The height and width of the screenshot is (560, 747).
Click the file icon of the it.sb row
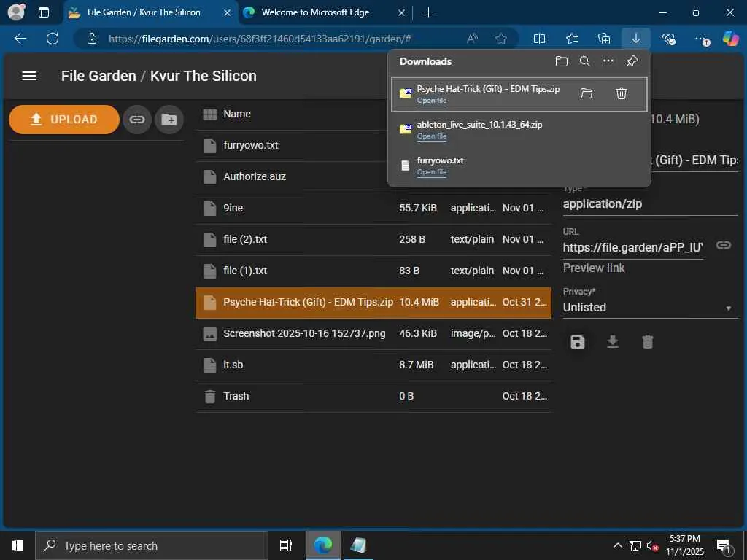pos(209,365)
